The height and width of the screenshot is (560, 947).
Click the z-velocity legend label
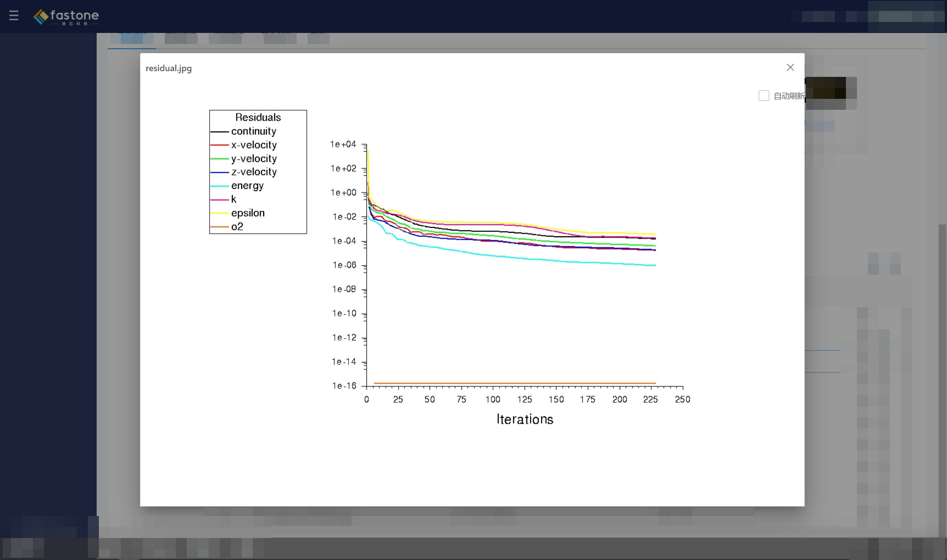(x=254, y=172)
